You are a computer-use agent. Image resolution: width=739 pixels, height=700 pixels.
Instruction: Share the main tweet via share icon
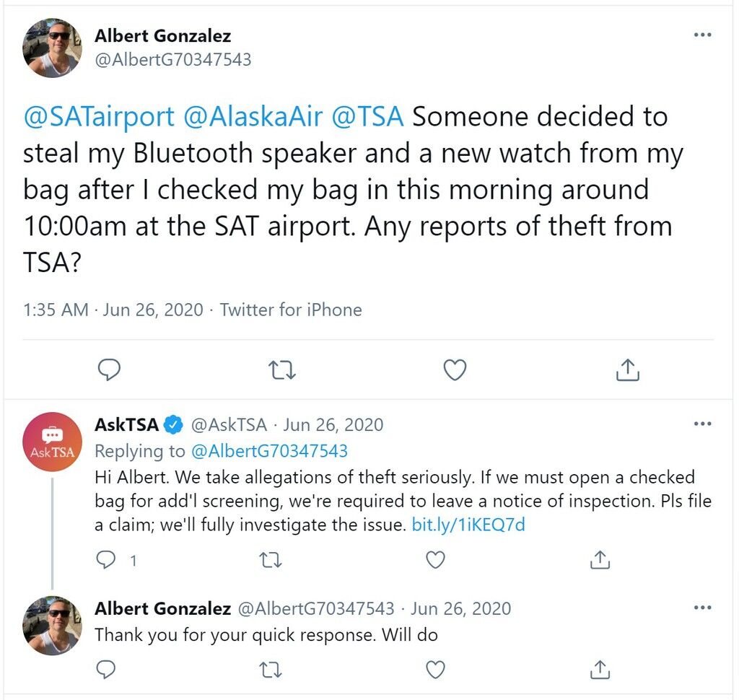[x=628, y=369]
